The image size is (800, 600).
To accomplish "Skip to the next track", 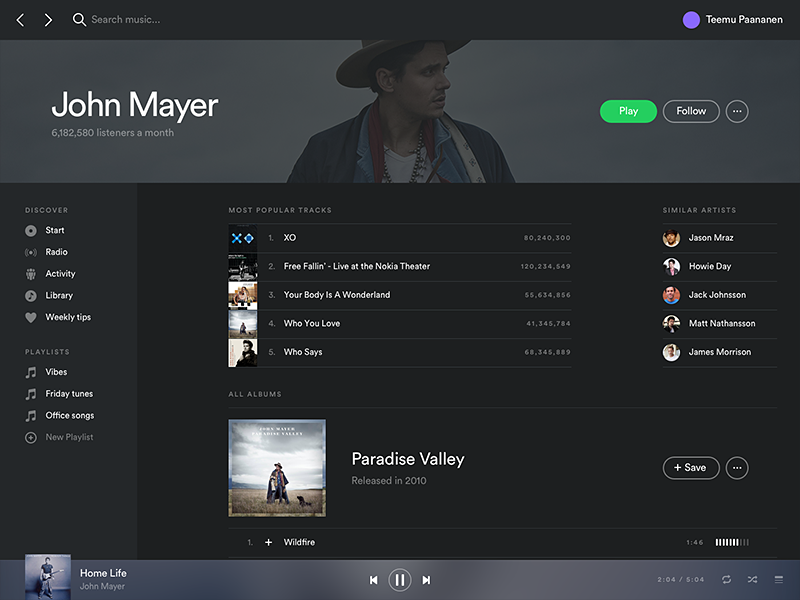I will pos(426,580).
